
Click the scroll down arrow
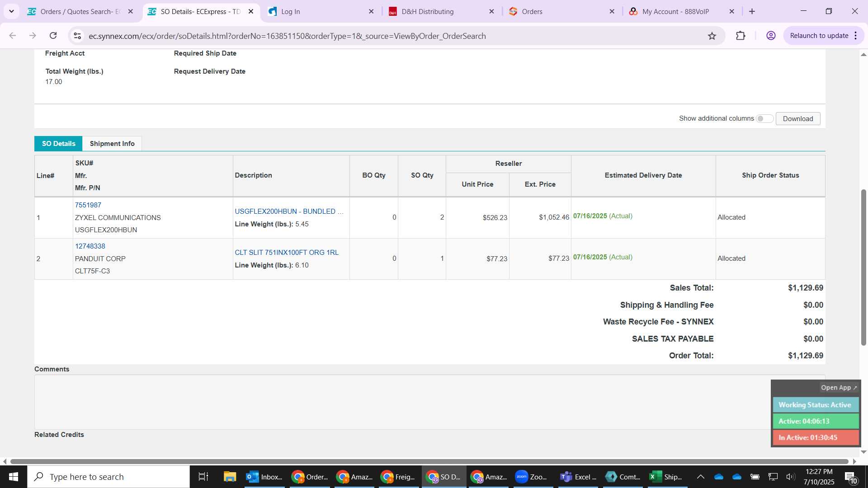(x=863, y=451)
